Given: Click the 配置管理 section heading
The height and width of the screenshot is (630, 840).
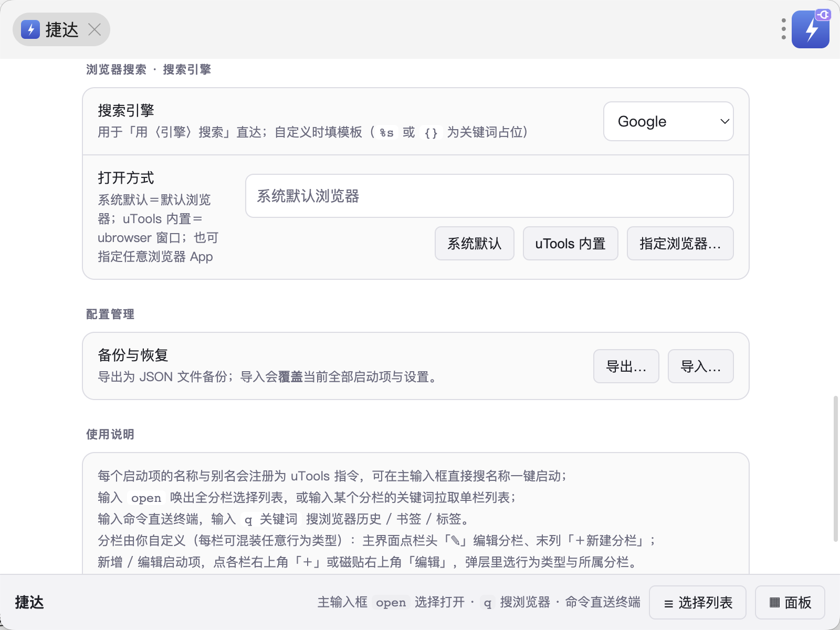Looking at the screenshot, I should (x=110, y=314).
